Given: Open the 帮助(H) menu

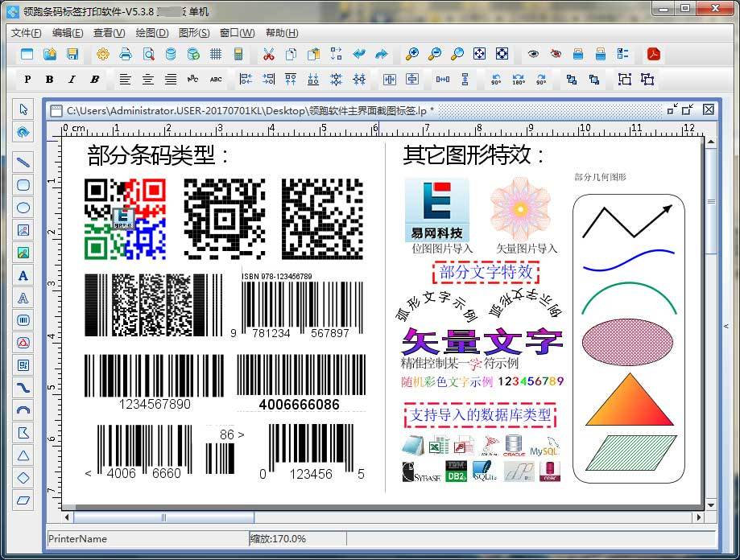Looking at the screenshot, I should pyautogui.click(x=282, y=33).
